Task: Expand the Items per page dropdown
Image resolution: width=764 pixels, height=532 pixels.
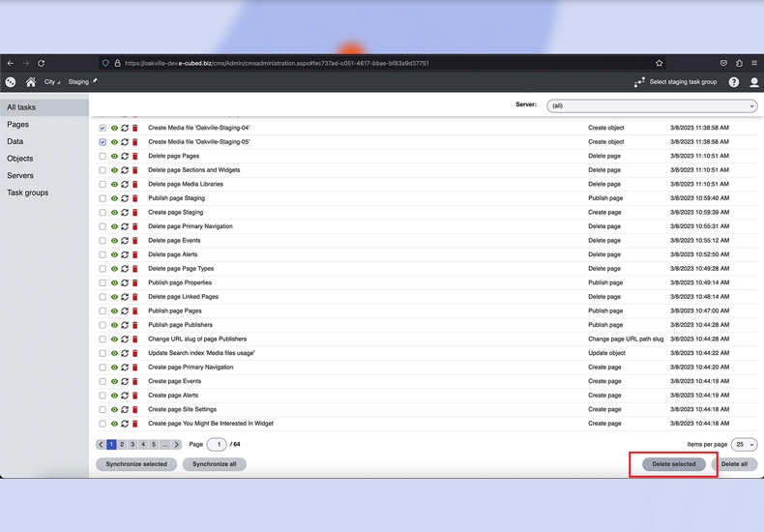Action: coord(744,445)
